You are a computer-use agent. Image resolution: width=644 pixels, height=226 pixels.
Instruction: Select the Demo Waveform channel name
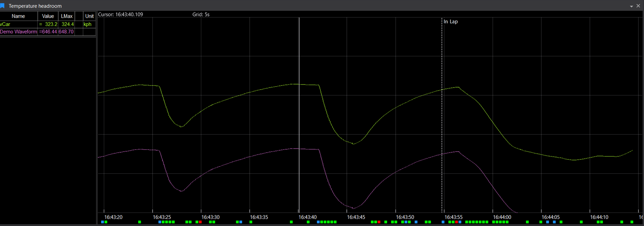18,32
